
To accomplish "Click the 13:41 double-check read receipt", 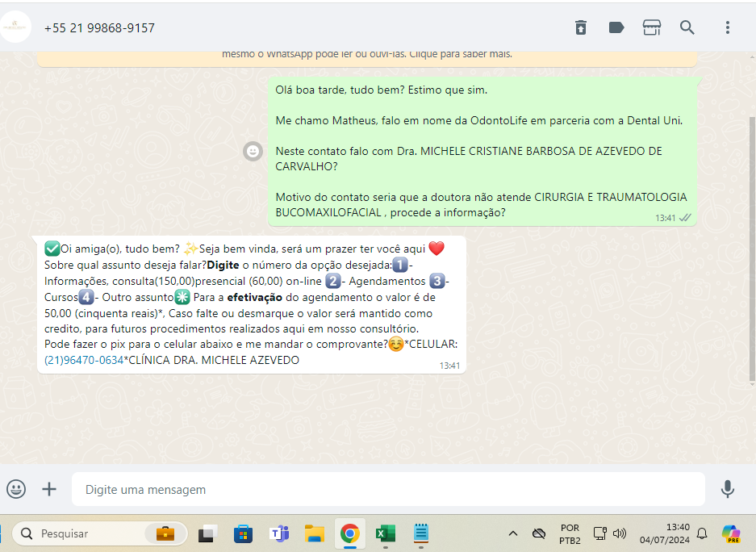I will tap(685, 218).
